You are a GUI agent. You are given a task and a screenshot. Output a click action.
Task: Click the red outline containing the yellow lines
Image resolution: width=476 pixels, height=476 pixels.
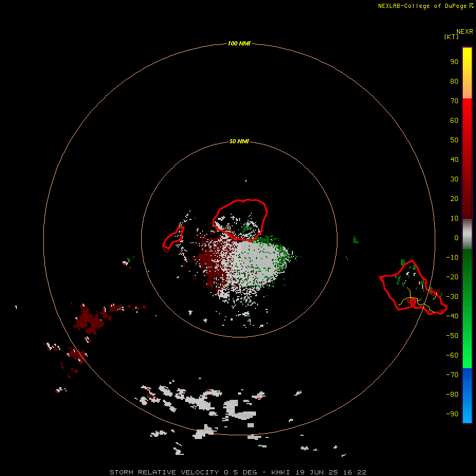413,288
